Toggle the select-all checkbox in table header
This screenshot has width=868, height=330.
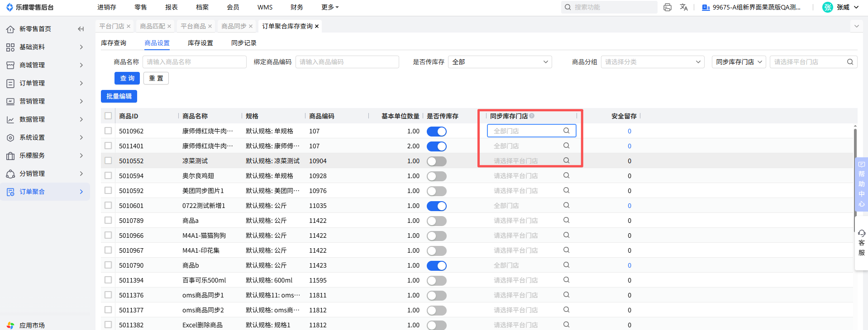coord(108,116)
